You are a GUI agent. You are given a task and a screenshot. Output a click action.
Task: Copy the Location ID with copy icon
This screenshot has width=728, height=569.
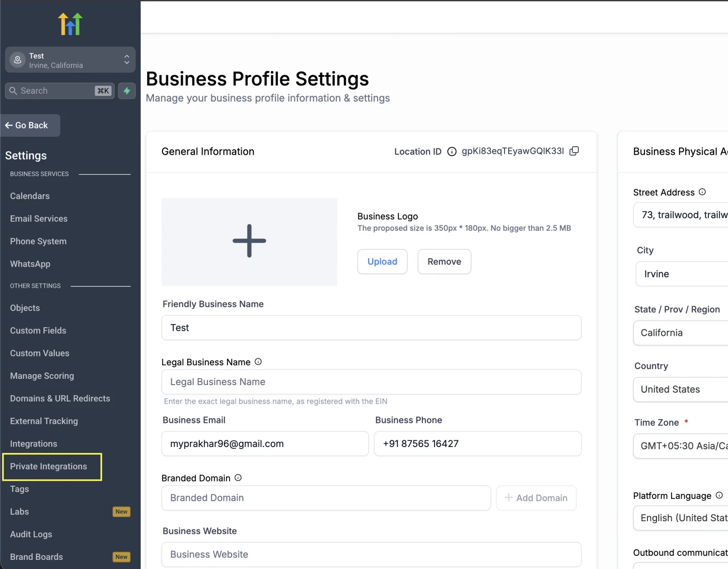pyautogui.click(x=574, y=151)
